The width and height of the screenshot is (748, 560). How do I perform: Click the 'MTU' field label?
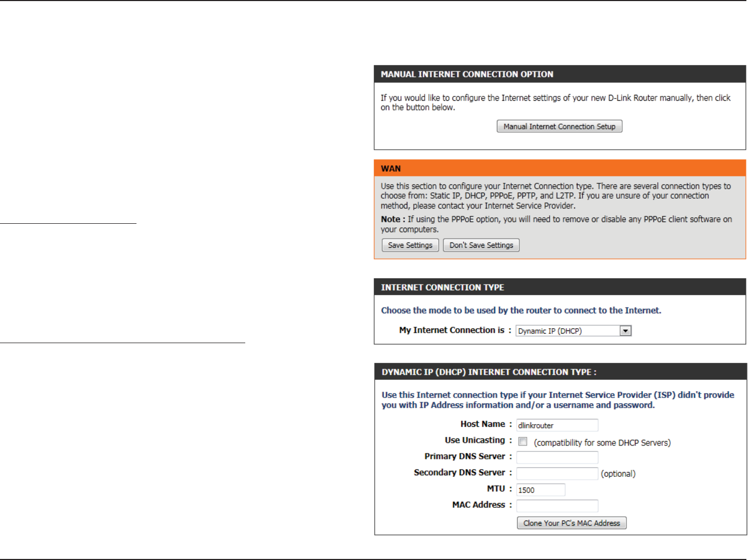(x=496, y=489)
